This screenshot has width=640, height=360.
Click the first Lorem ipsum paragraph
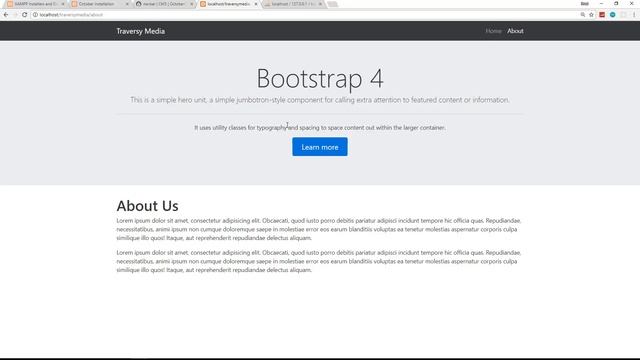click(x=319, y=229)
